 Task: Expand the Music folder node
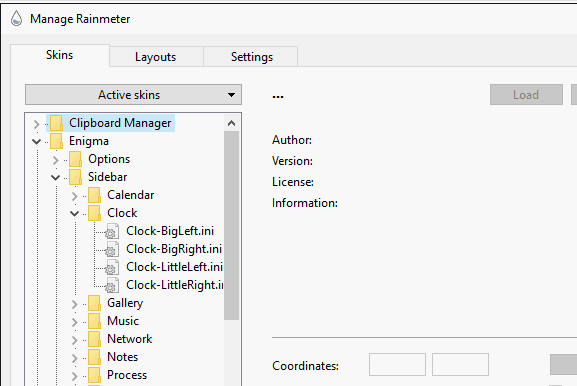[75, 322]
